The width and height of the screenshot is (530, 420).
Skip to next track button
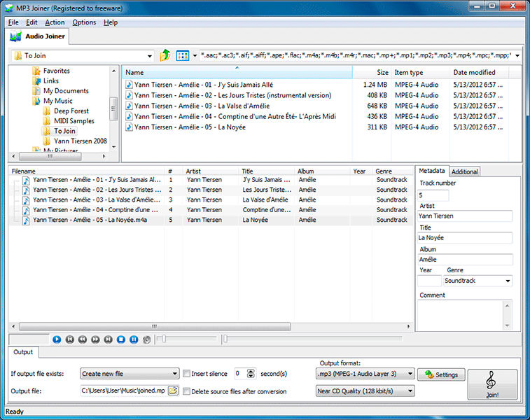click(x=108, y=339)
